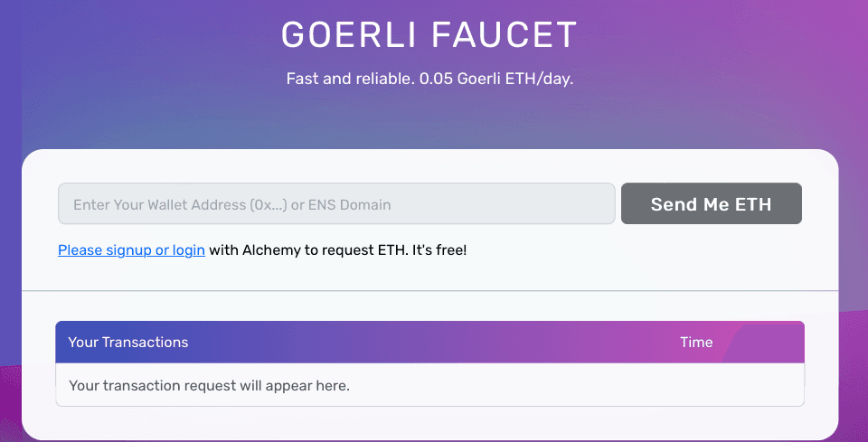Click the word 'login' in the link

coord(189,250)
